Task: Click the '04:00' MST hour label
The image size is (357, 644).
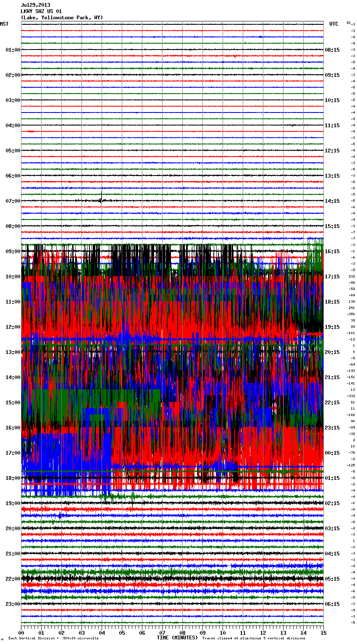Action: (x=13, y=126)
